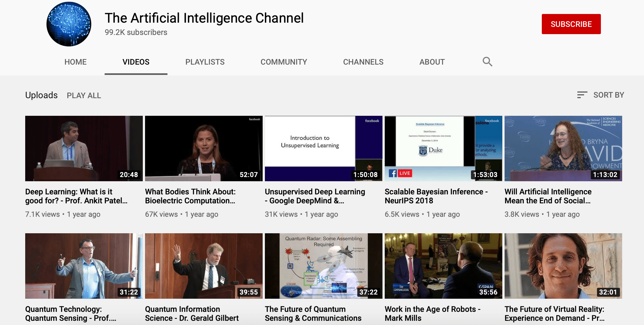Open the Sort By dropdown
644x325 pixels.
click(601, 95)
